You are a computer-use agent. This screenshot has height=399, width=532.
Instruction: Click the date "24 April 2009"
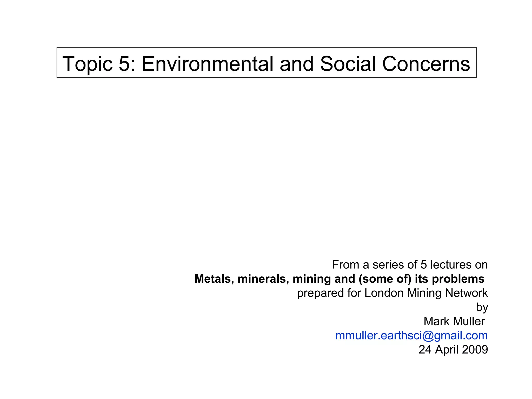[453, 350]
